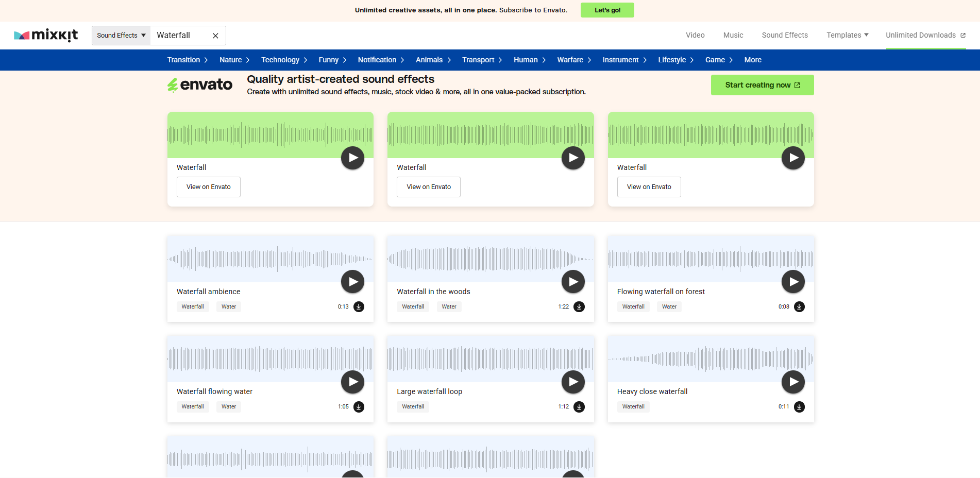980x478 pixels.
Task: Select the Instrument category in the navigation bar
Action: coord(620,60)
